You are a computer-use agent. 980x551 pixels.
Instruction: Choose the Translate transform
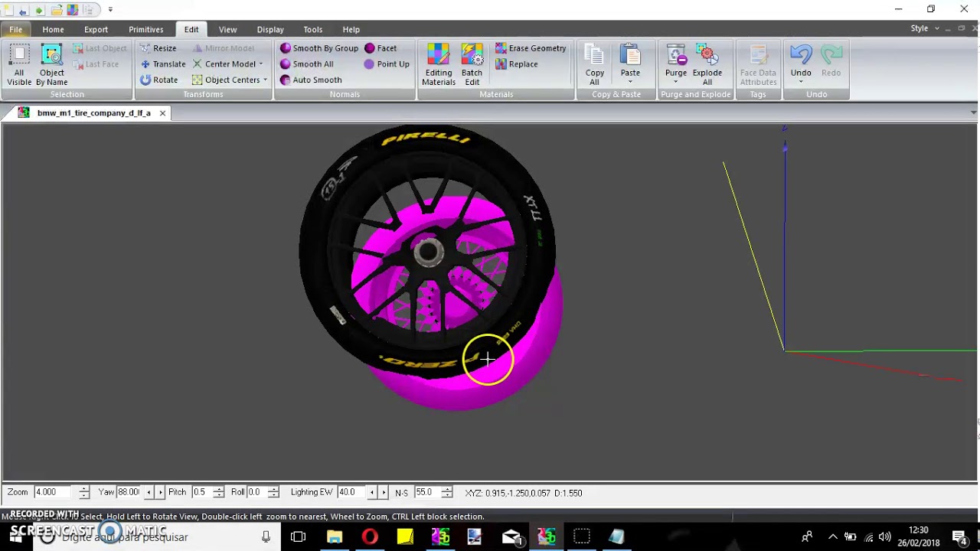pyautogui.click(x=163, y=64)
